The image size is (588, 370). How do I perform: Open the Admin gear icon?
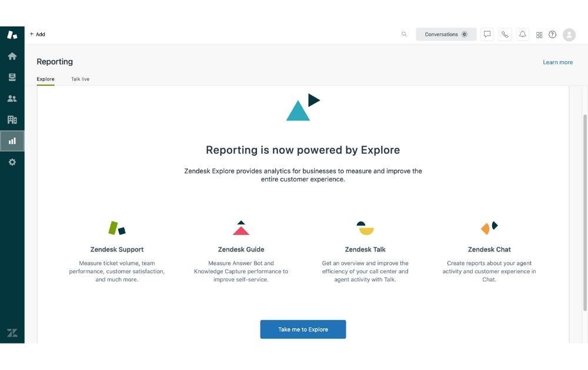pos(12,162)
